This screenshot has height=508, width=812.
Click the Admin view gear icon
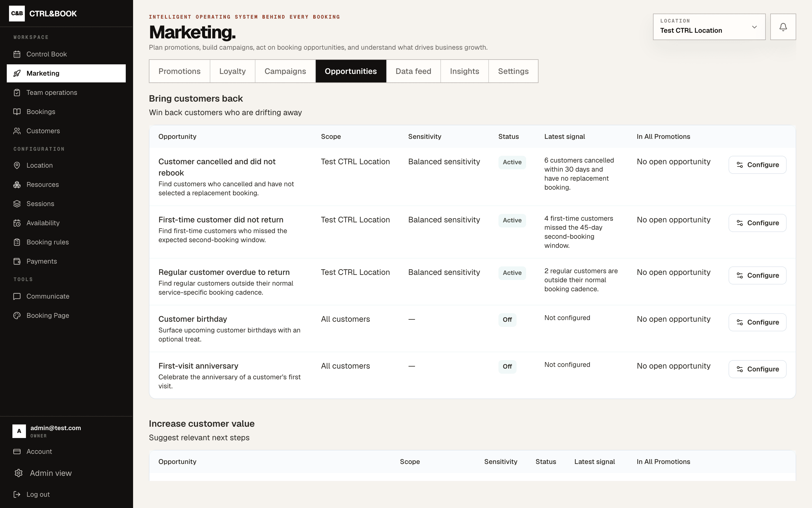[18, 473]
